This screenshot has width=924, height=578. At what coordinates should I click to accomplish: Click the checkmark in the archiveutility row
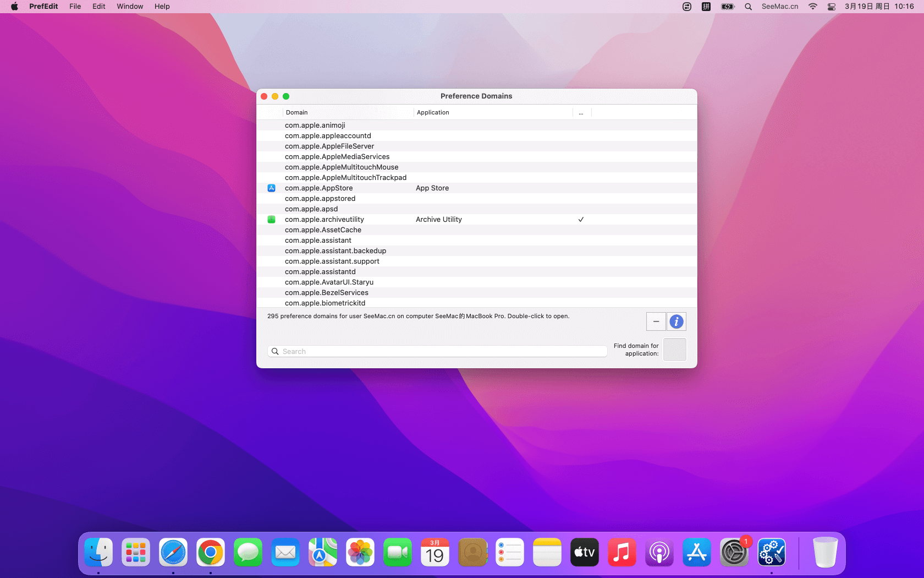point(581,220)
